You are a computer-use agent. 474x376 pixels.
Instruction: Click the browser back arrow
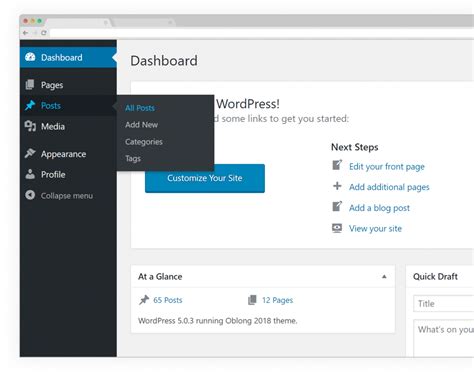[26, 33]
